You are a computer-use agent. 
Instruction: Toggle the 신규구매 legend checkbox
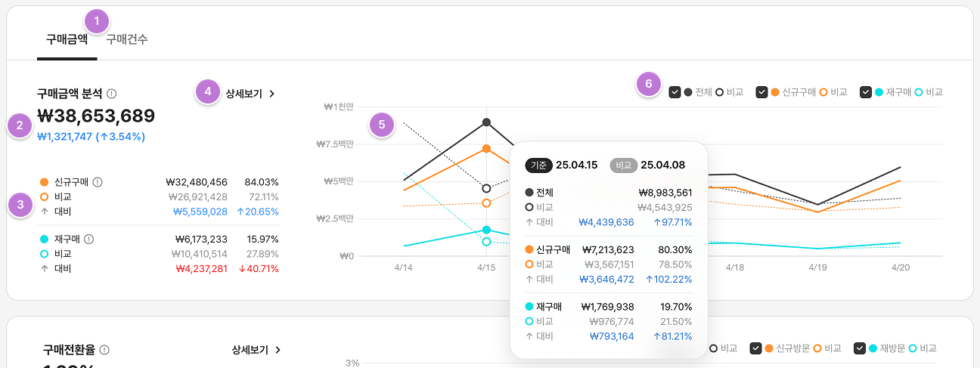pyautogui.click(x=762, y=92)
